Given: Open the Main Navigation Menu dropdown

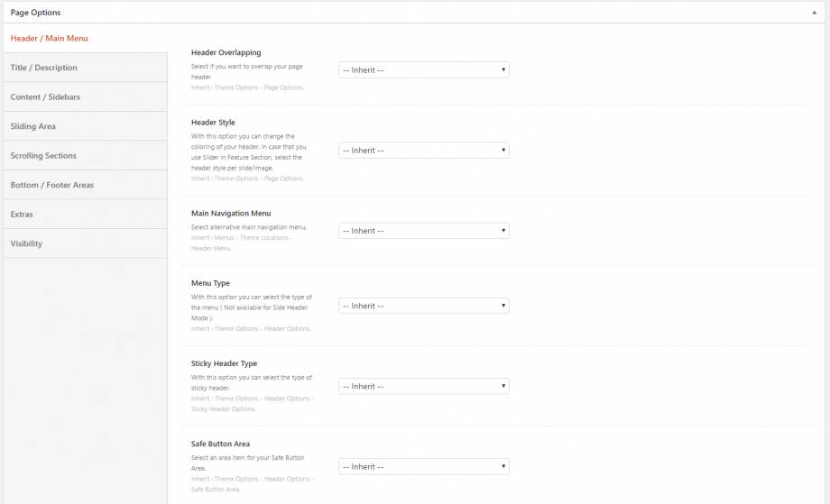Looking at the screenshot, I should click(x=423, y=231).
